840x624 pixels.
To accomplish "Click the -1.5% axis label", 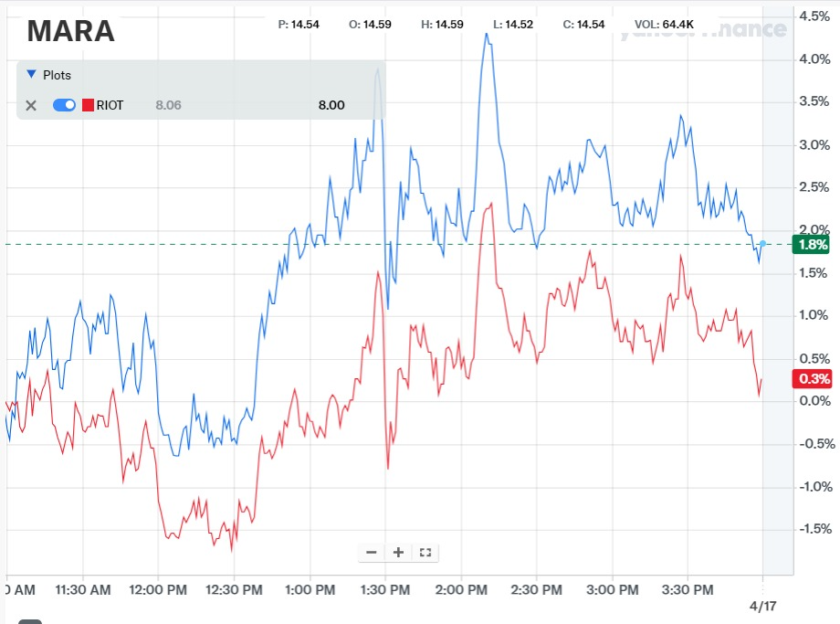I will point(816,529).
